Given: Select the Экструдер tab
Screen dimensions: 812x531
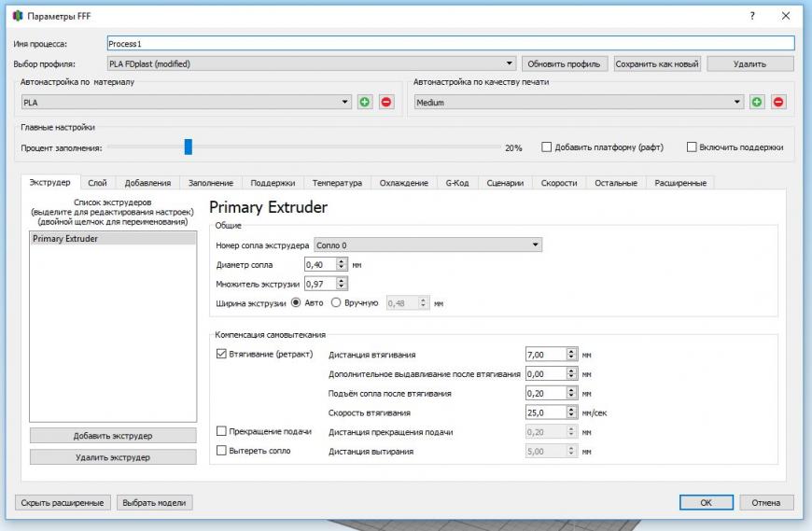Looking at the screenshot, I should coord(49,182).
